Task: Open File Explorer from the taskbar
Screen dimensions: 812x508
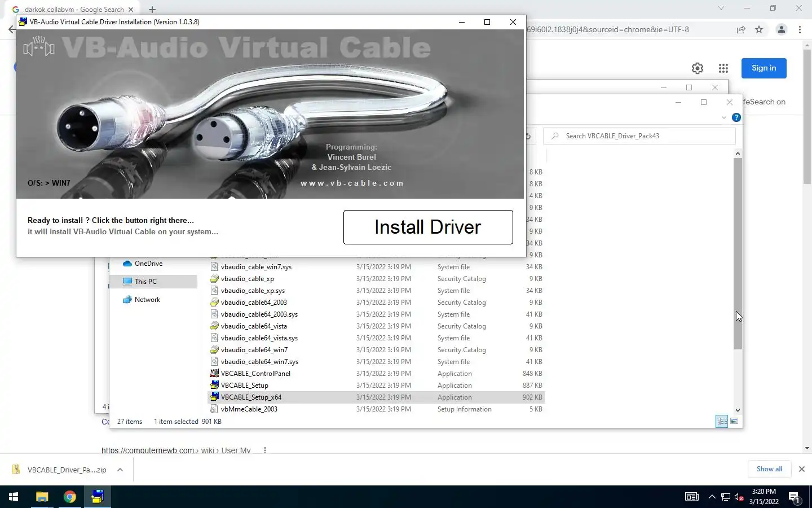Action: [x=42, y=497]
